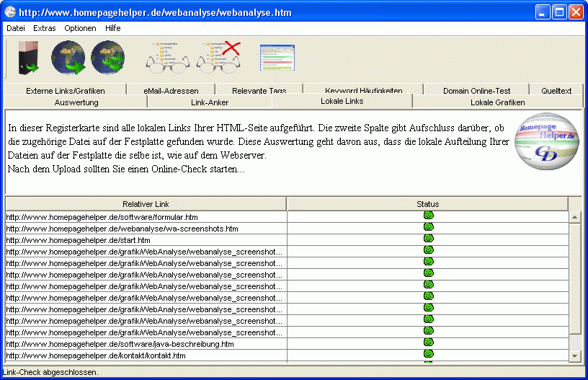Click the scrollbar down arrow in link list
Image resolution: width=588 pixels, height=380 pixels.
574,355
